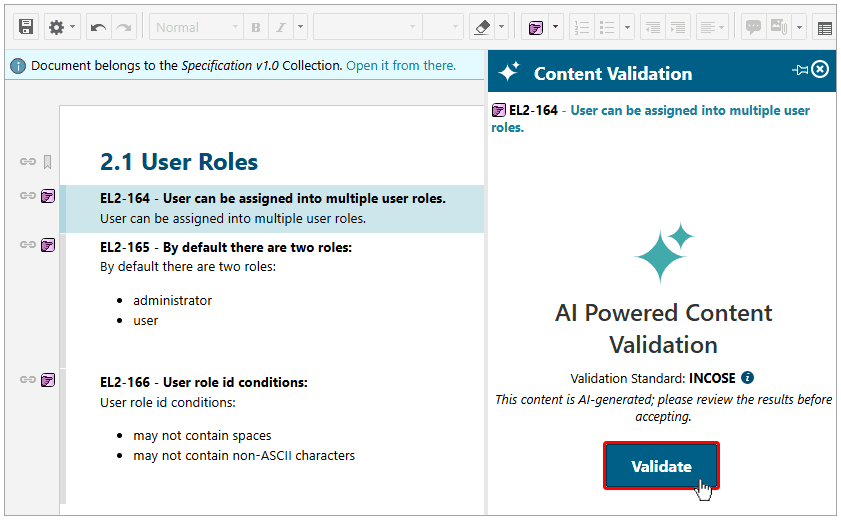Close the Content Validation panel
The height and width of the screenshot is (520, 841).
[x=820, y=69]
